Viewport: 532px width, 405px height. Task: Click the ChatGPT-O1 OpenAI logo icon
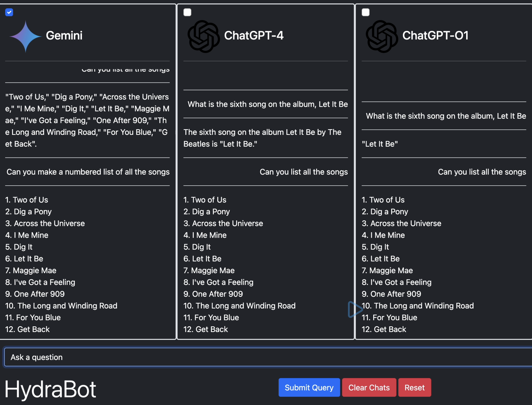coord(382,36)
